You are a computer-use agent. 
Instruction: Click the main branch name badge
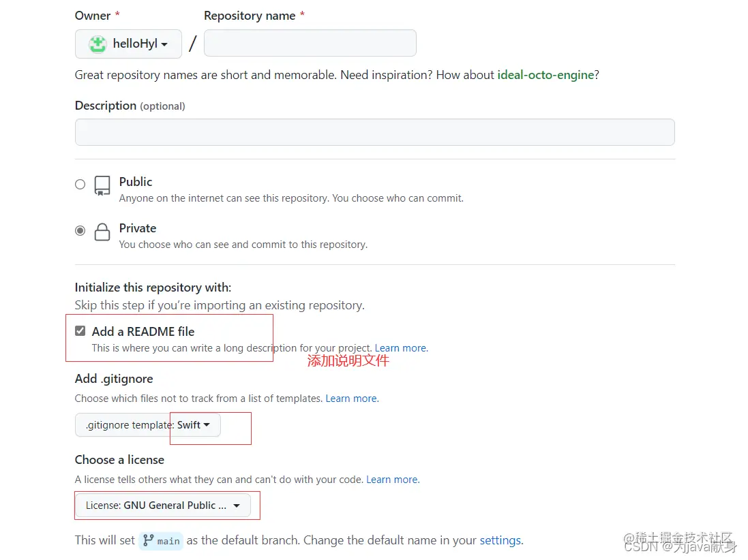click(x=168, y=542)
